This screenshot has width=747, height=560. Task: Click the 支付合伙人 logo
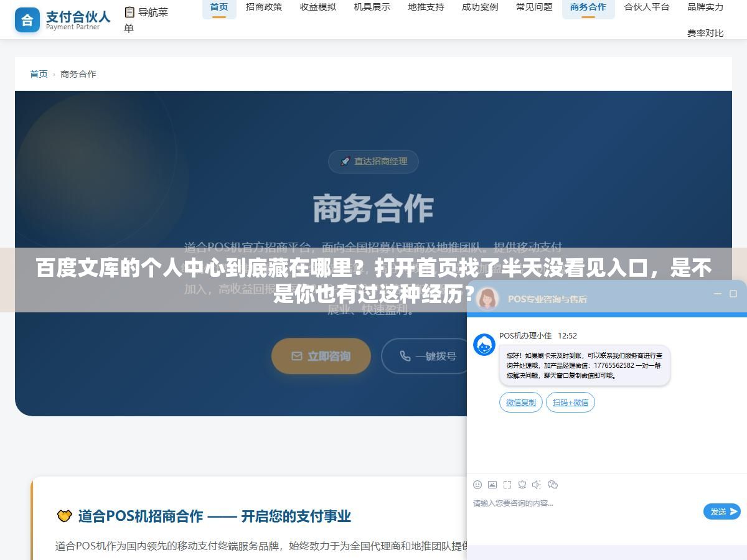pos(62,20)
